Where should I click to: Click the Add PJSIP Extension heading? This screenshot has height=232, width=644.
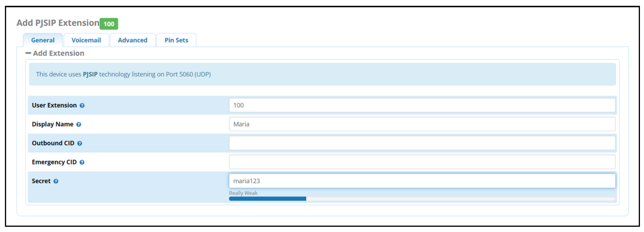pyautogui.click(x=58, y=23)
